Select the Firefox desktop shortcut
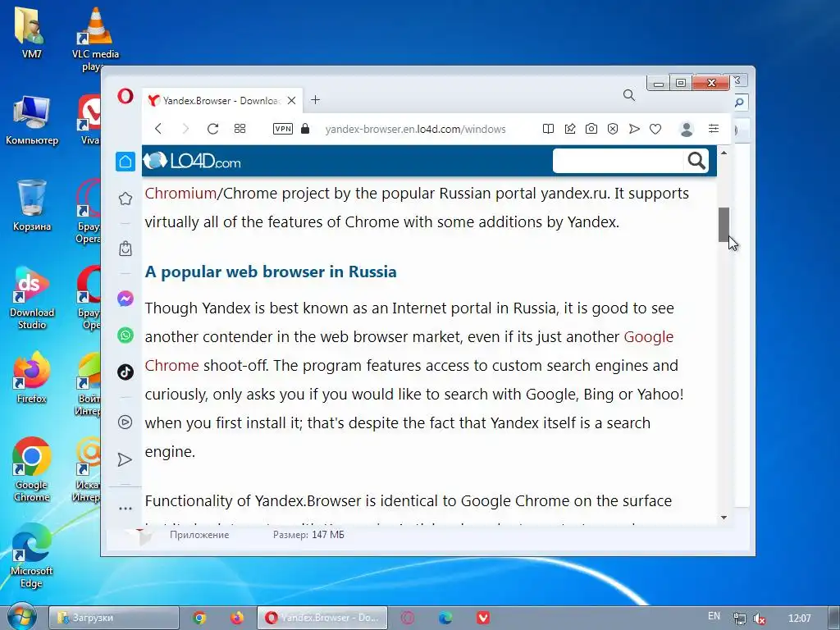Viewport: 840px width, 630px height. tap(32, 377)
